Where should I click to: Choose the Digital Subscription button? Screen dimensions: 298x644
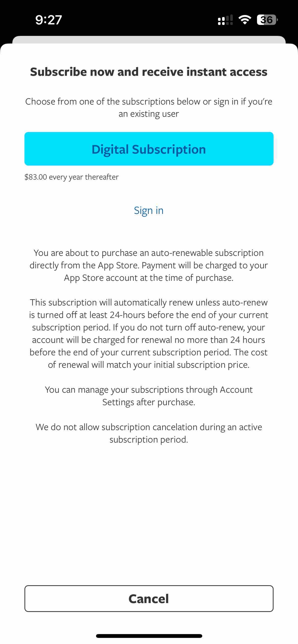pyautogui.click(x=149, y=149)
